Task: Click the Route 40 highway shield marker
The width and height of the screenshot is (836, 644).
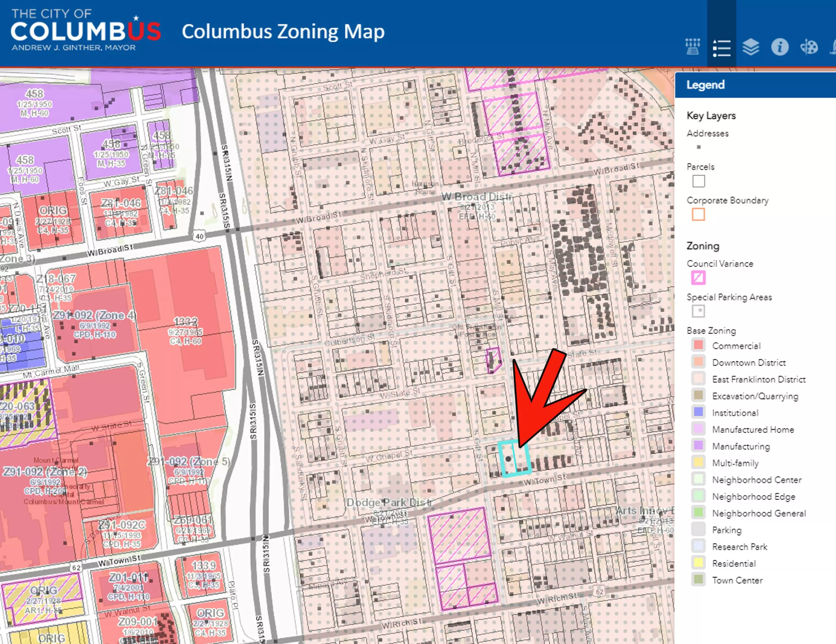Action: click(199, 236)
